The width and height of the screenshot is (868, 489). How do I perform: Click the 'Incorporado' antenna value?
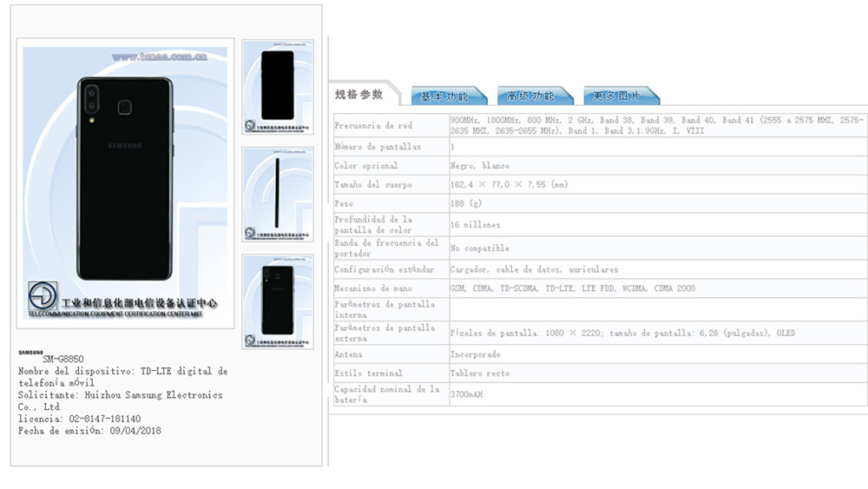point(475,354)
